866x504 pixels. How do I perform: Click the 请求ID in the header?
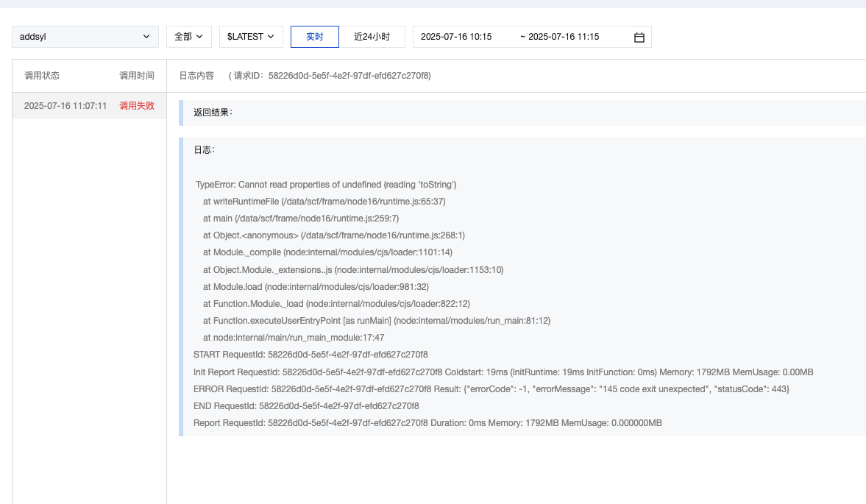pos(330,76)
